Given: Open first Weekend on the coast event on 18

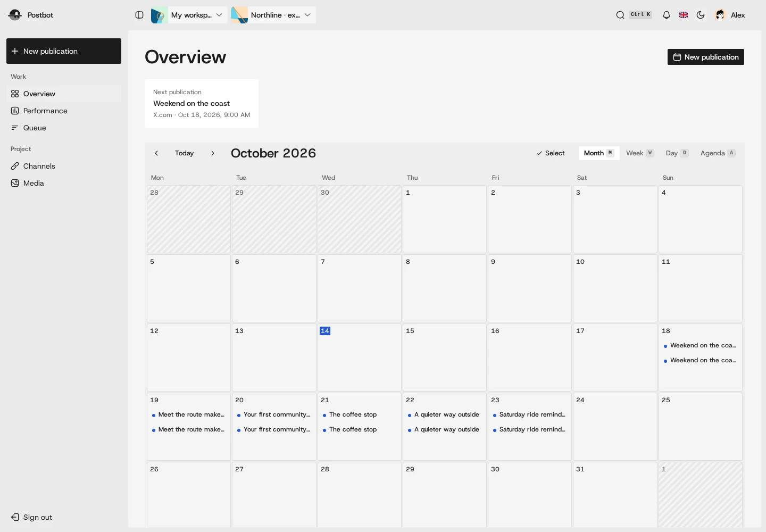Looking at the screenshot, I should pyautogui.click(x=700, y=345).
